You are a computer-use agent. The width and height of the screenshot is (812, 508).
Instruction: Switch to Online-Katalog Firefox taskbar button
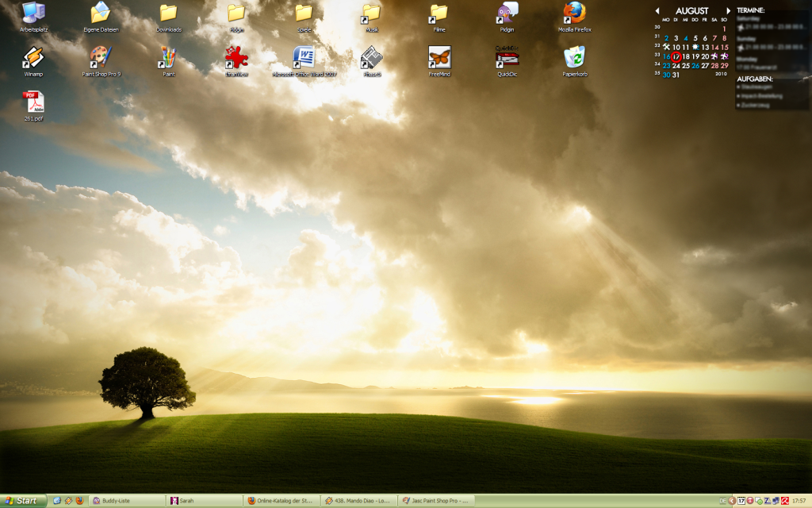click(x=282, y=501)
